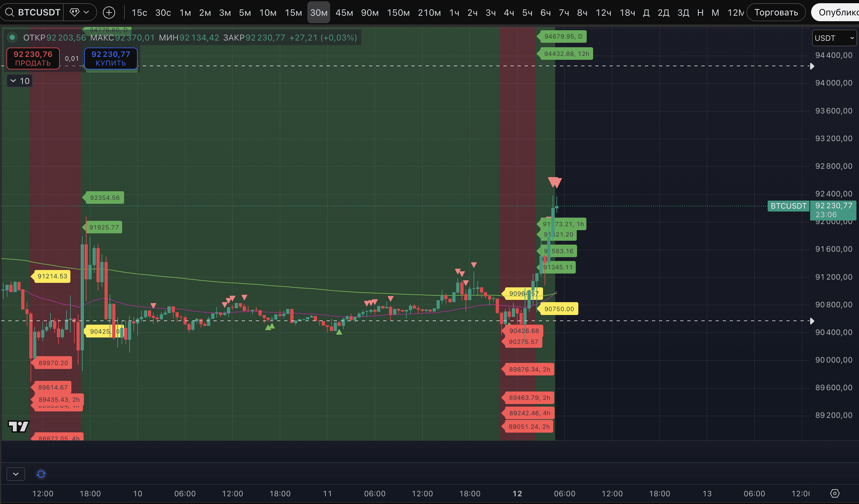
Task: Select the 4ч timeframe
Action: [x=509, y=13]
